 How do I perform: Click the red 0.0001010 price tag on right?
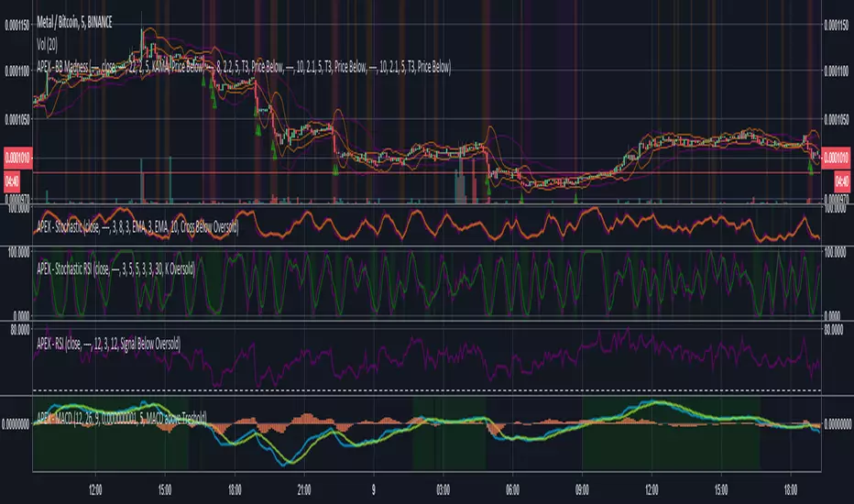tap(836, 158)
